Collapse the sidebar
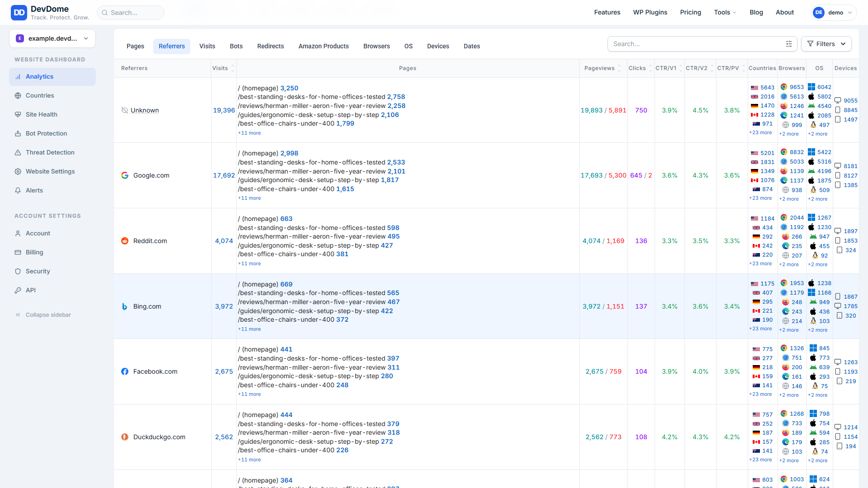This screenshot has height=488, width=868. point(43,315)
